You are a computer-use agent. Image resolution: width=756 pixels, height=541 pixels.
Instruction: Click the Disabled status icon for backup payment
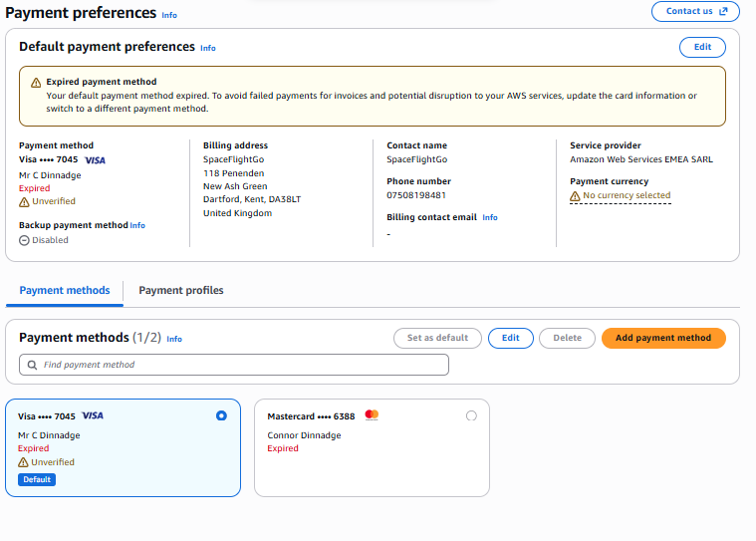(24, 240)
